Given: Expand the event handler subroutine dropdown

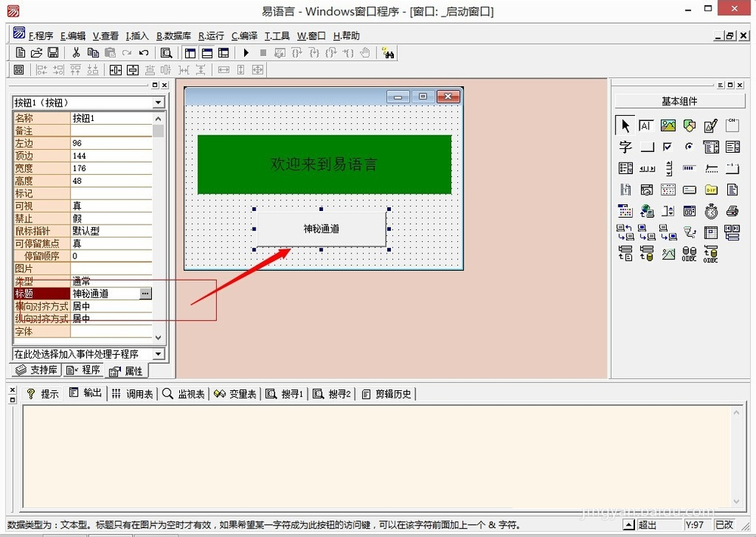Looking at the screenshot, I should (158, 354).
